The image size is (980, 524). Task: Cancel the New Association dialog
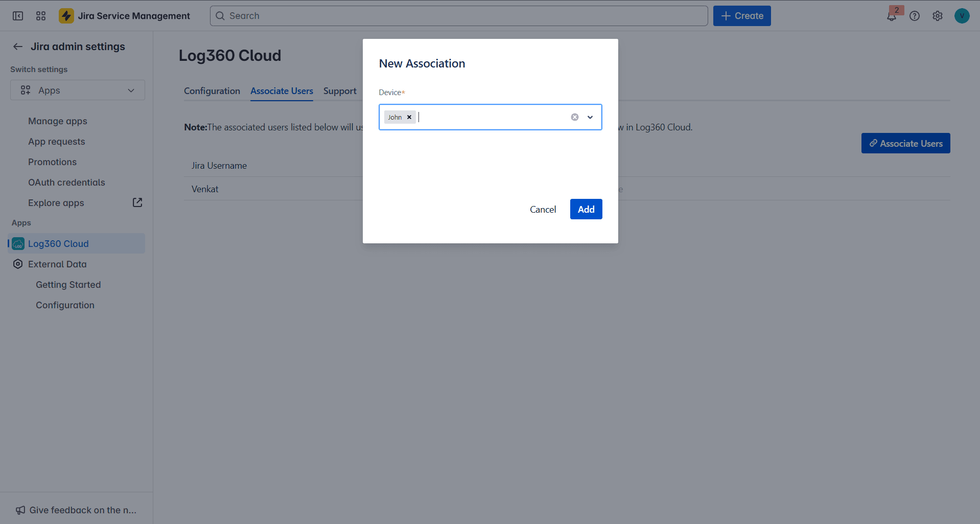(543, 209)
